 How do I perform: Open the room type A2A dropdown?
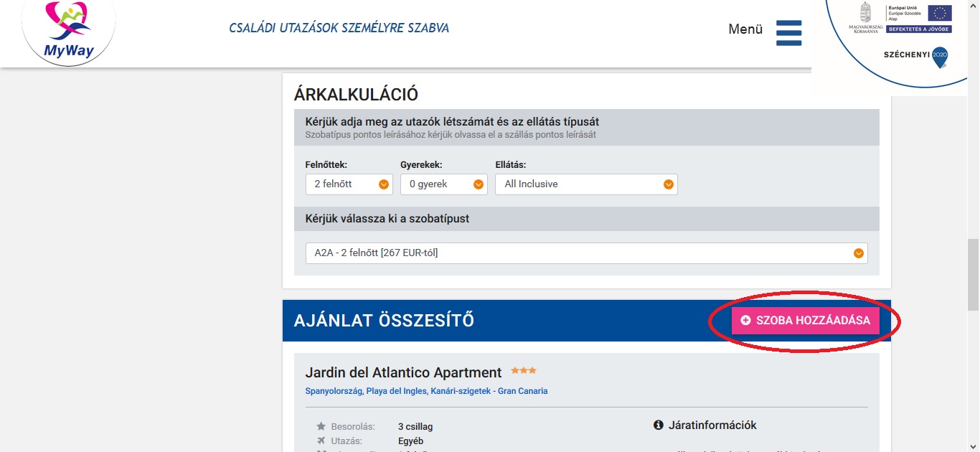(x=586, y=253)
